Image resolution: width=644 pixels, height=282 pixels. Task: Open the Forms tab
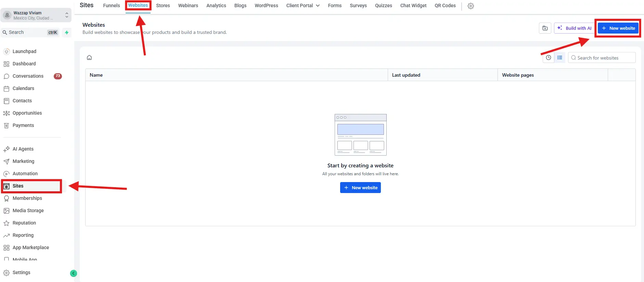(x=335, y=5)
